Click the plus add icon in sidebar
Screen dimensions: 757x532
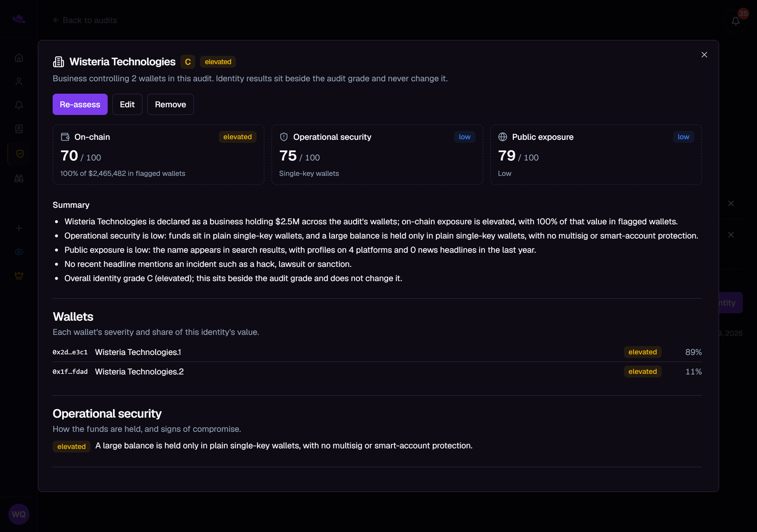tap(19, 228)
